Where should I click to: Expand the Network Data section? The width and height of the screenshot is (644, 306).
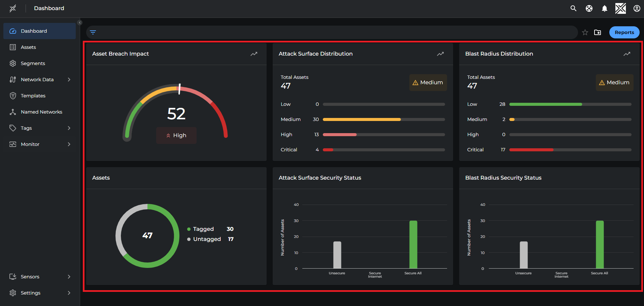(40, 79)
